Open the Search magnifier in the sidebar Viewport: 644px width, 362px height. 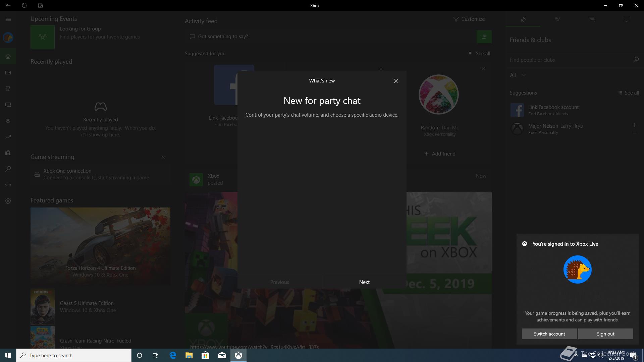8,169
